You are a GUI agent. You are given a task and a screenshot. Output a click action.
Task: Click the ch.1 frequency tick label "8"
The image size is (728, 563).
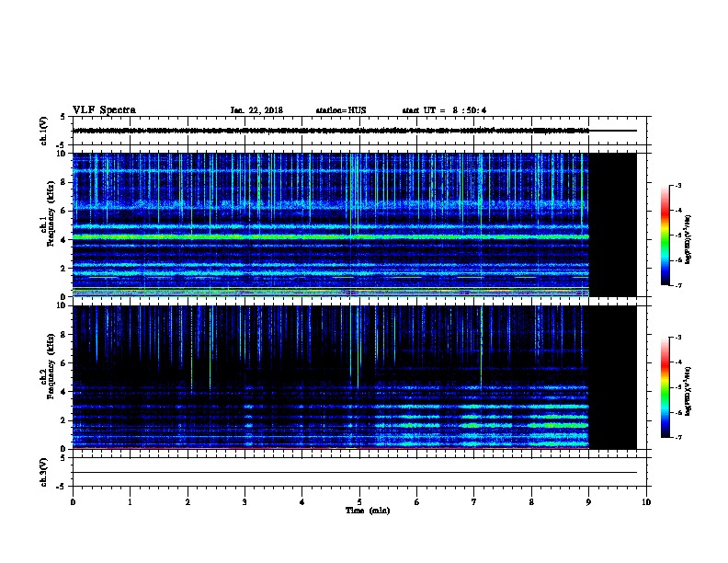click(63, 182)
